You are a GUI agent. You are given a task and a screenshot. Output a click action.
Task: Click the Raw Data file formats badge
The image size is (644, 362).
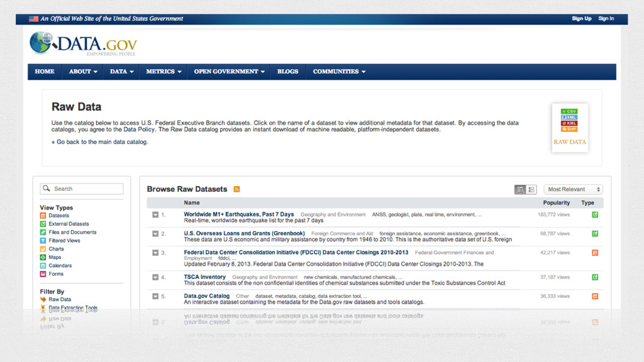[x=570, y=128]
